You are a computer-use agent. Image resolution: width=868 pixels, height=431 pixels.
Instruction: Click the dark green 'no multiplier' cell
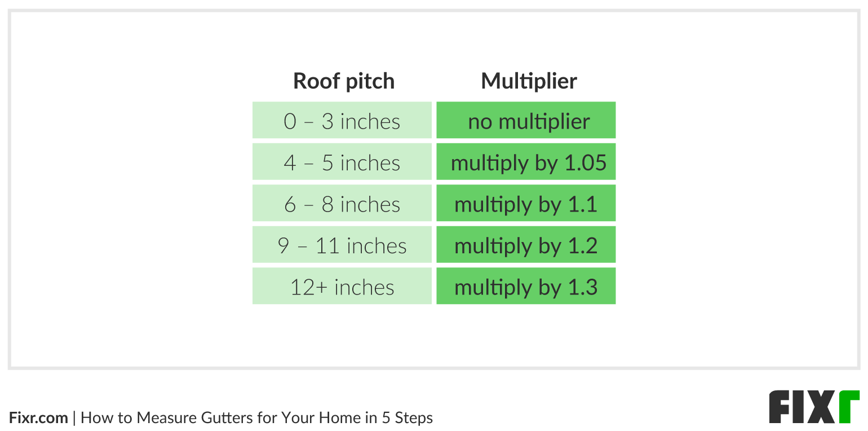[526, 121]
